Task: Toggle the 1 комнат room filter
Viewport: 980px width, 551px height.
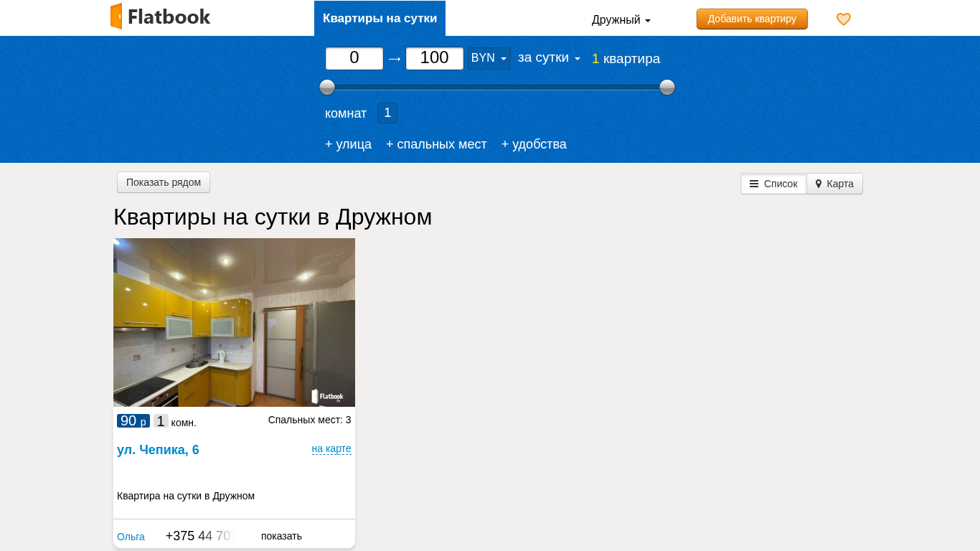Action: [x=387, y=113]
